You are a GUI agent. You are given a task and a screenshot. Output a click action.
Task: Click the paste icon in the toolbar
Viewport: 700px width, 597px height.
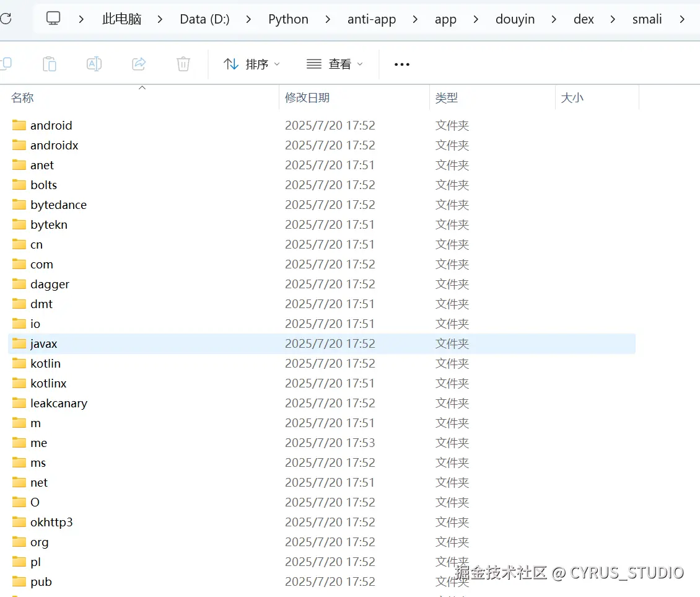[50, 64]
